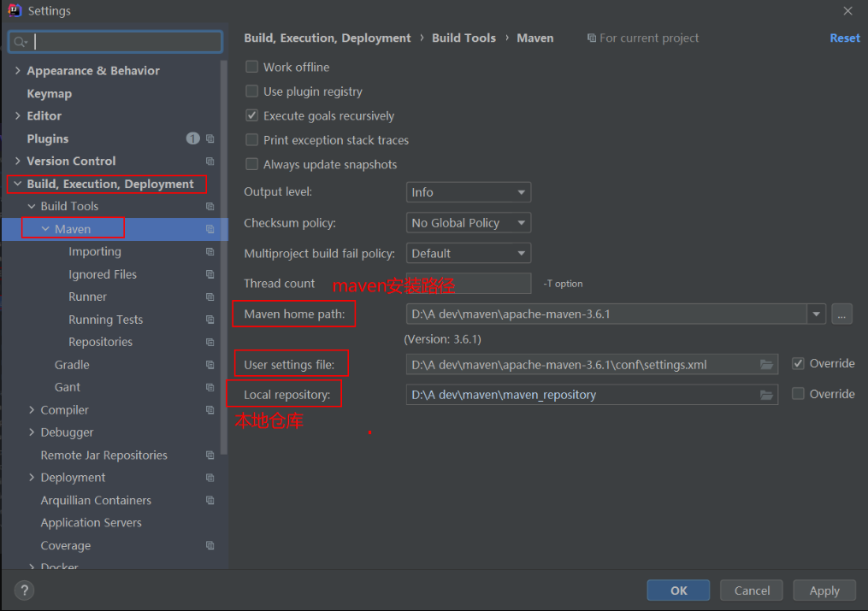Screen dimensions: 868x611
Task: Click the settings tree scrollbar
Action: coord(224,256)
